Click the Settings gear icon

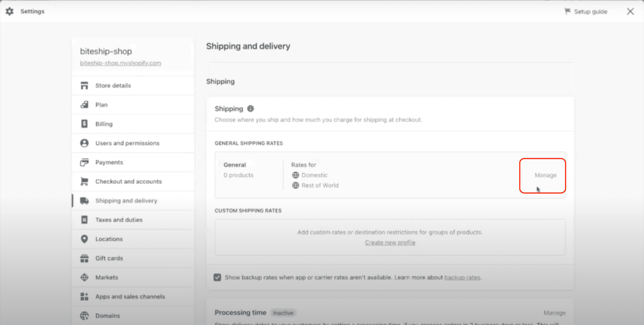pyautogui.click(x=9, y=11)
